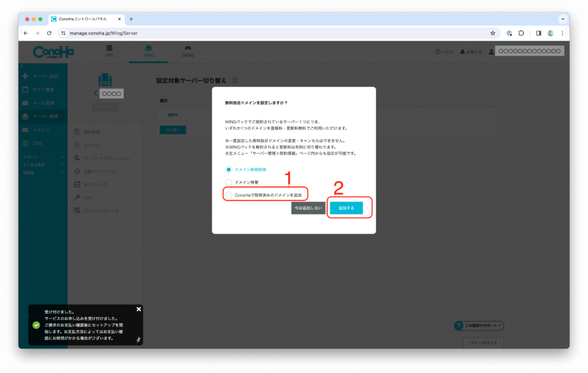Open a new browser tab
This screenshot has width=588, height=373.
point(131,19)
